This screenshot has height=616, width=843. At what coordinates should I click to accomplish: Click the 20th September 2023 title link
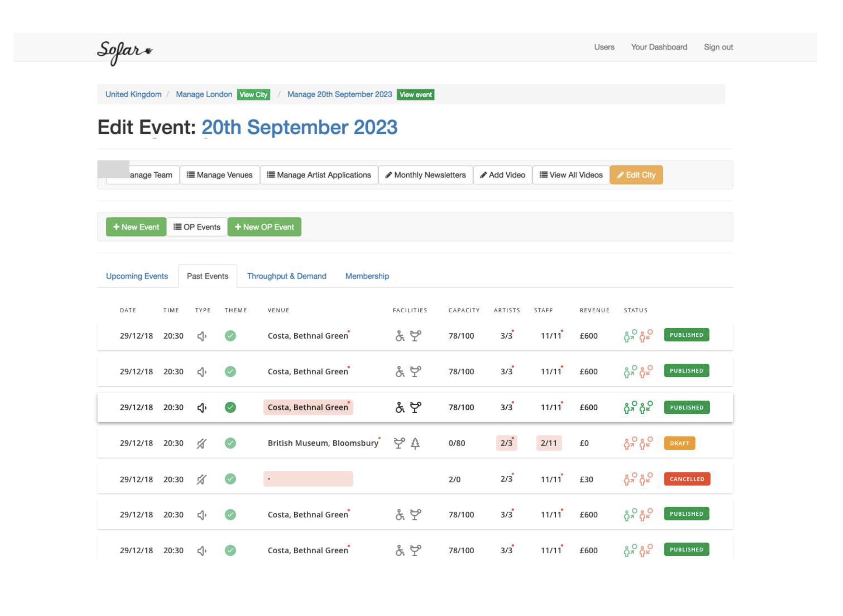[x=300, y=127]
